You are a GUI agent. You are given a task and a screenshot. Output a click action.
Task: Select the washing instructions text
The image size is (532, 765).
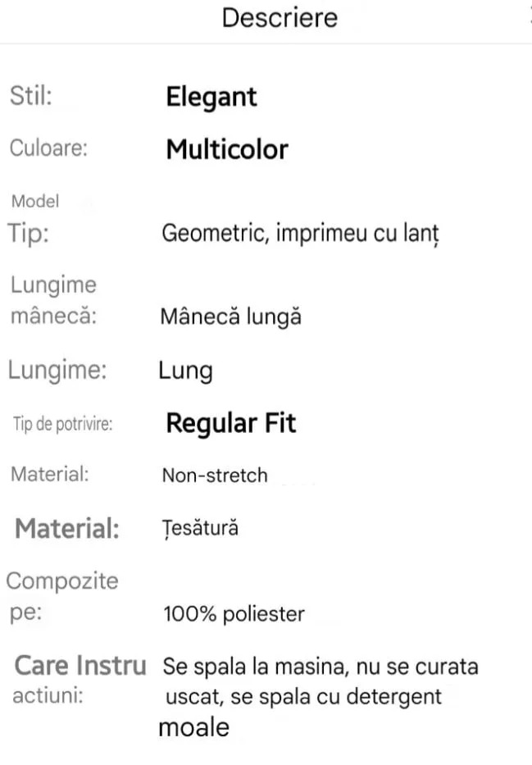[x=320, y=696]
